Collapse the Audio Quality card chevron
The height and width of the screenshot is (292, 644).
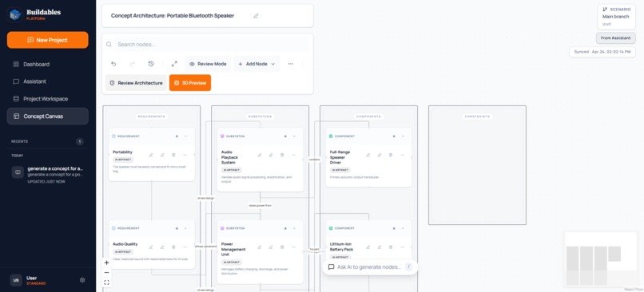click(185, 228)
